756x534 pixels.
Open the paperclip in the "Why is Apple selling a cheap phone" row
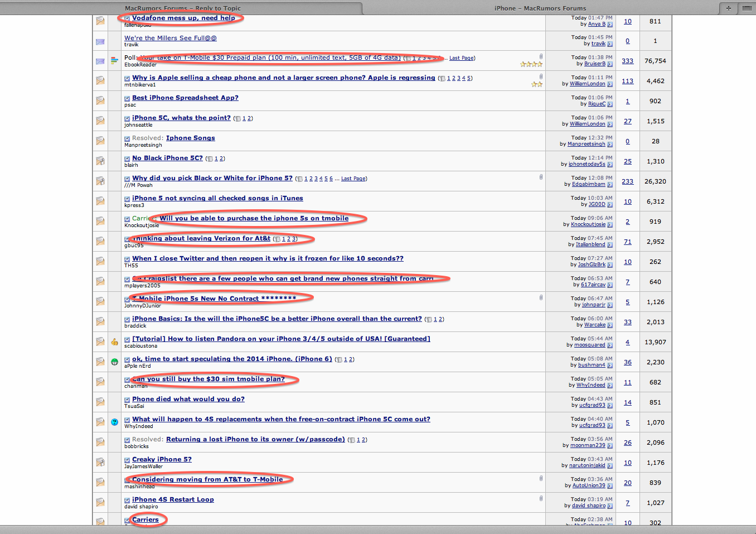[541, 76]
